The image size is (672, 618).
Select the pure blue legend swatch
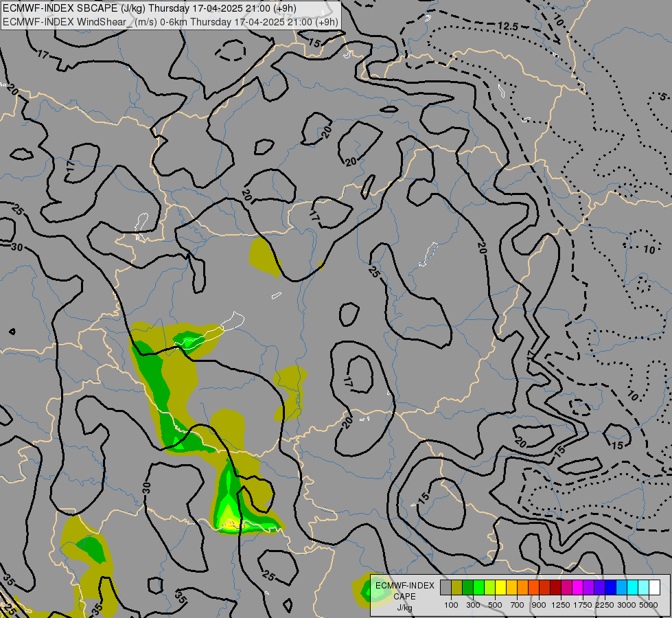[611, 588]
